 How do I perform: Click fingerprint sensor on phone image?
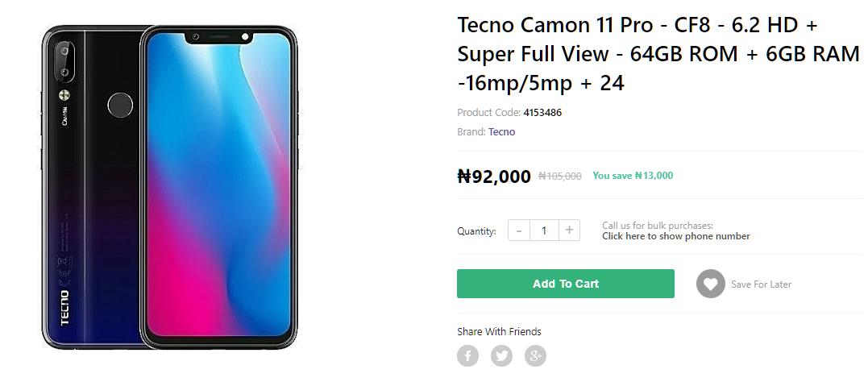(x=121, y=105)
